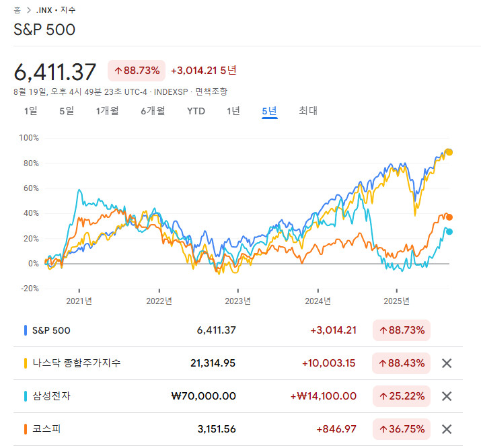Click the S&P 500 endpoint dot on chart
481x448 pixels.
449,152
